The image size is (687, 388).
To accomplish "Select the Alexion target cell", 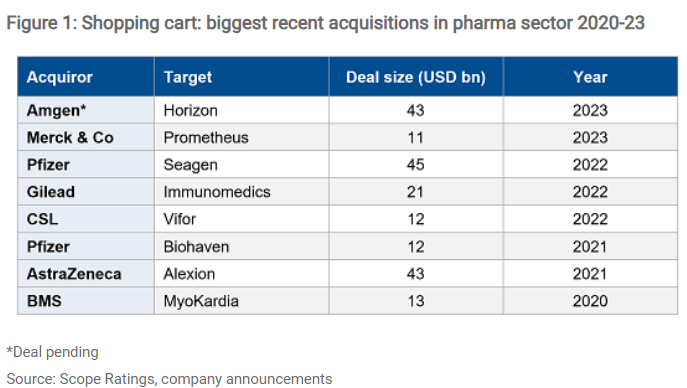I will [241, 274].
